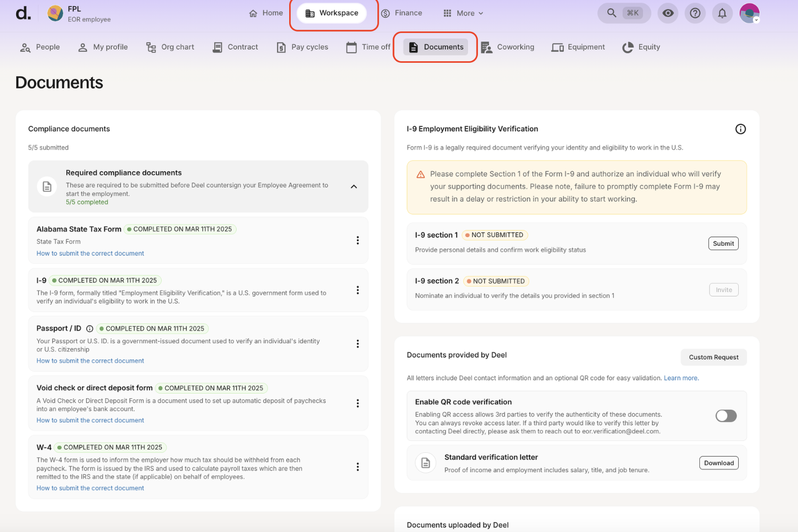Screen dimensions: 798x532
Task: Open the notifications bell
Action: pyautogui.click(x=722, y=13)
